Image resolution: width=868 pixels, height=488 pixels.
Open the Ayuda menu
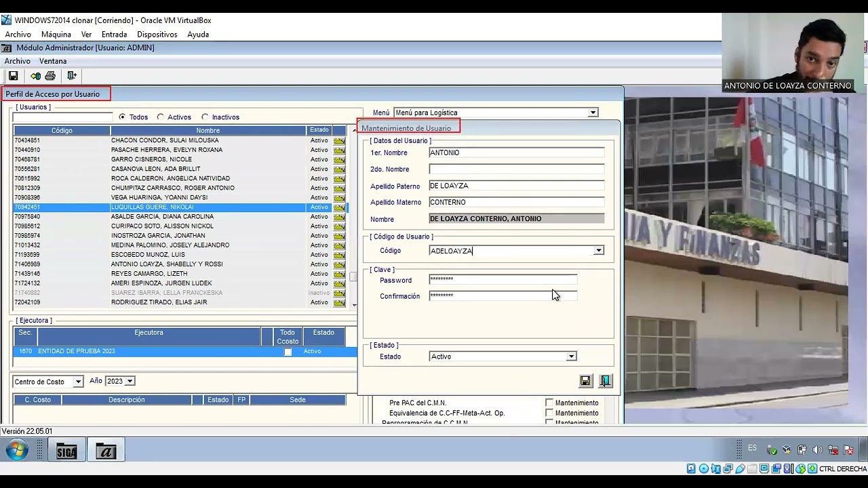(198, 34)
